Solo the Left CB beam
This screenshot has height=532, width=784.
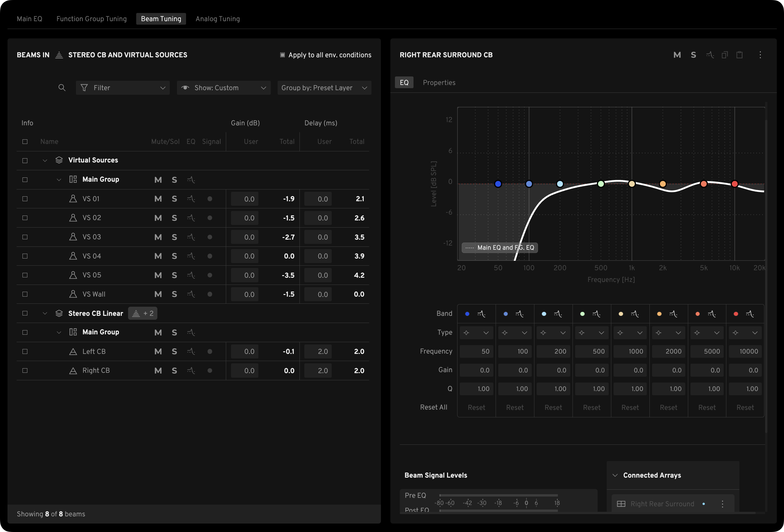point(174,352)
